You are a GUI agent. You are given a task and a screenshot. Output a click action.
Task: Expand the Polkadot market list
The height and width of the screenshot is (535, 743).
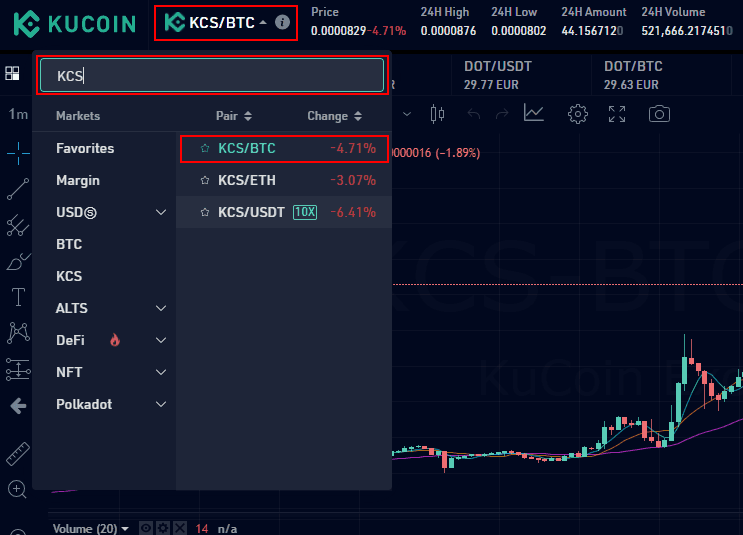pos(161,405)
